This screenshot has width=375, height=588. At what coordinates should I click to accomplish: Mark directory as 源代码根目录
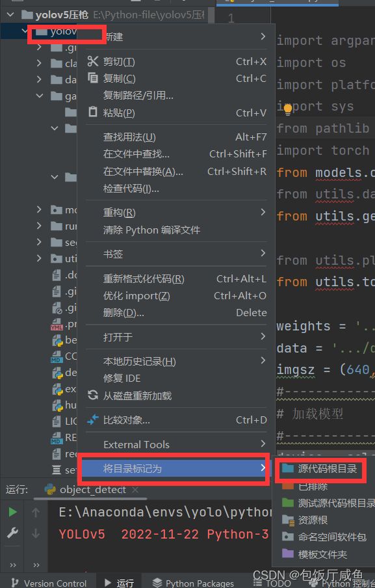[x=324, y=468]
